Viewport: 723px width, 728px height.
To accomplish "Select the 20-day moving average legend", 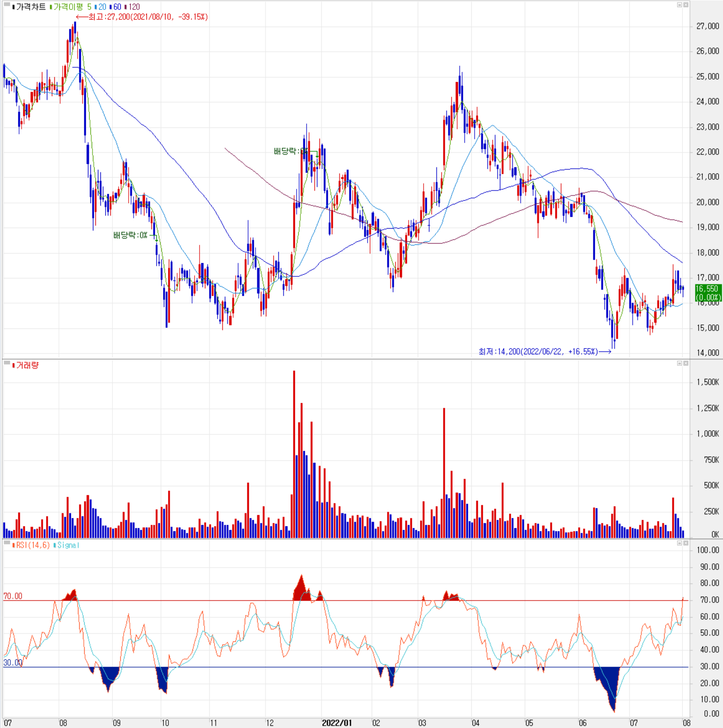I will (x=100, y=7).
